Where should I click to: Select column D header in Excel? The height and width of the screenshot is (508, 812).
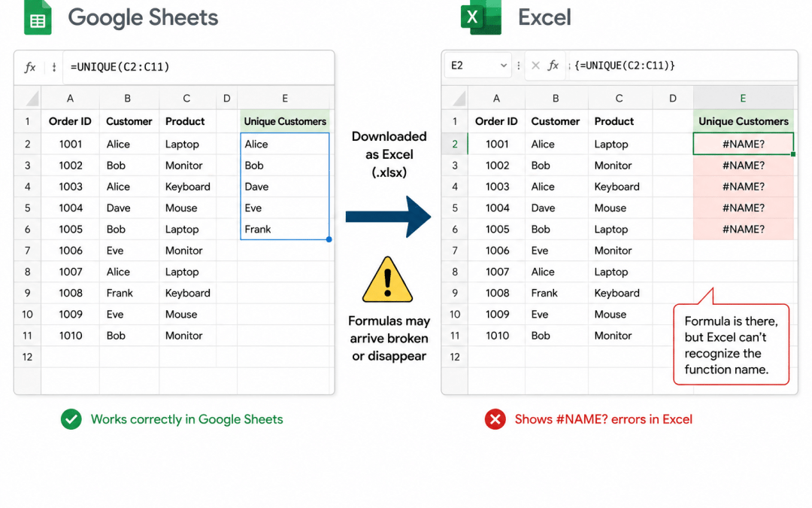673,98
